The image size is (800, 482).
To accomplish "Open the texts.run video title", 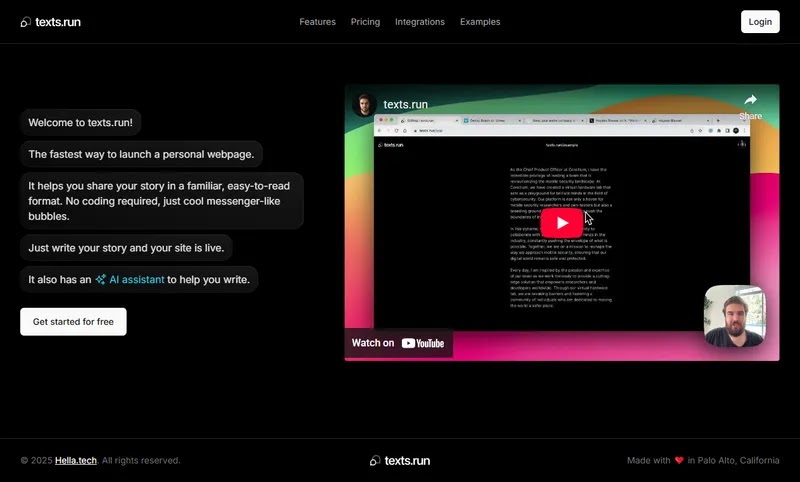I will point(406,105).
